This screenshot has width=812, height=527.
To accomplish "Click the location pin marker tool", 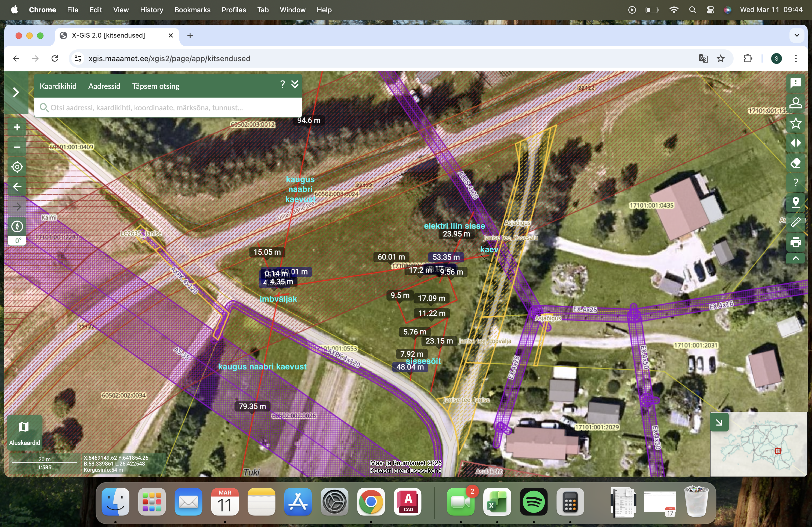I will (795, 202).
